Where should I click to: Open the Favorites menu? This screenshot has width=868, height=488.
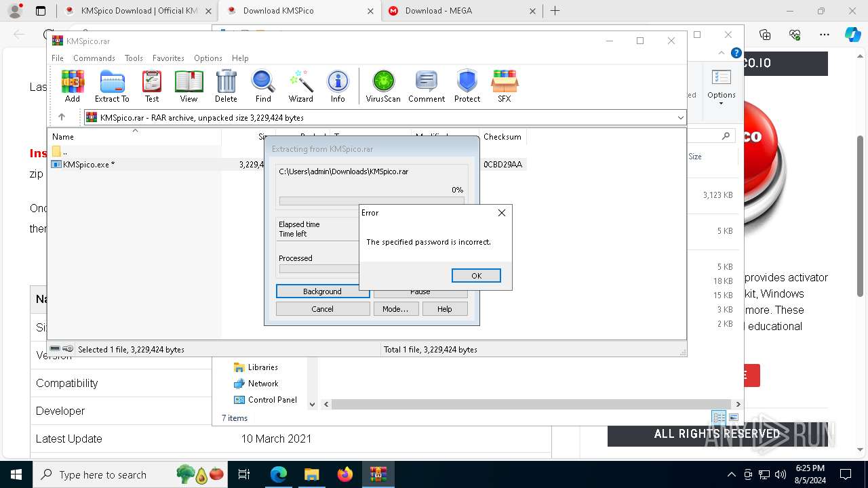[168, 58]
